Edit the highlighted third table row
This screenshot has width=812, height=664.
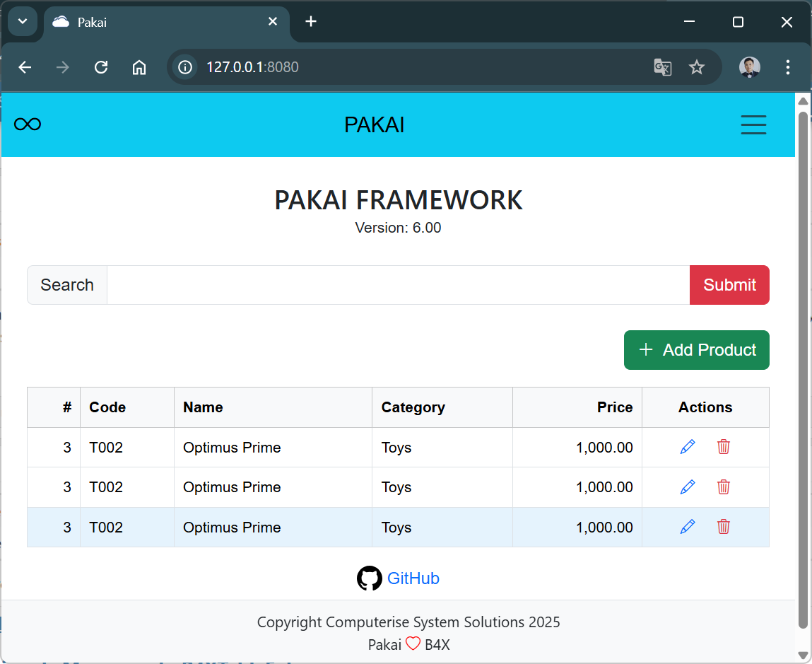pos(687,527)
